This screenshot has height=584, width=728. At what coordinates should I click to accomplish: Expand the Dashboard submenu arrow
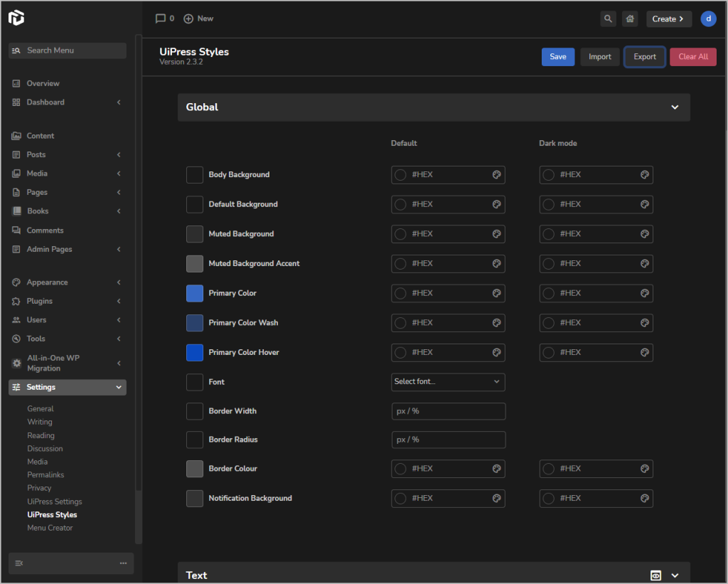coord(119,102)
